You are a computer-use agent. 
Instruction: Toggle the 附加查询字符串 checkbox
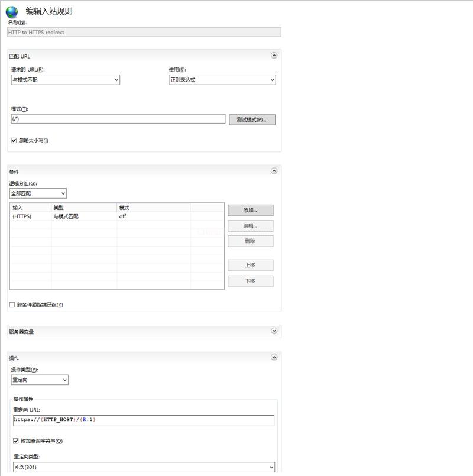pyautogui.click(x=15, y=441)
